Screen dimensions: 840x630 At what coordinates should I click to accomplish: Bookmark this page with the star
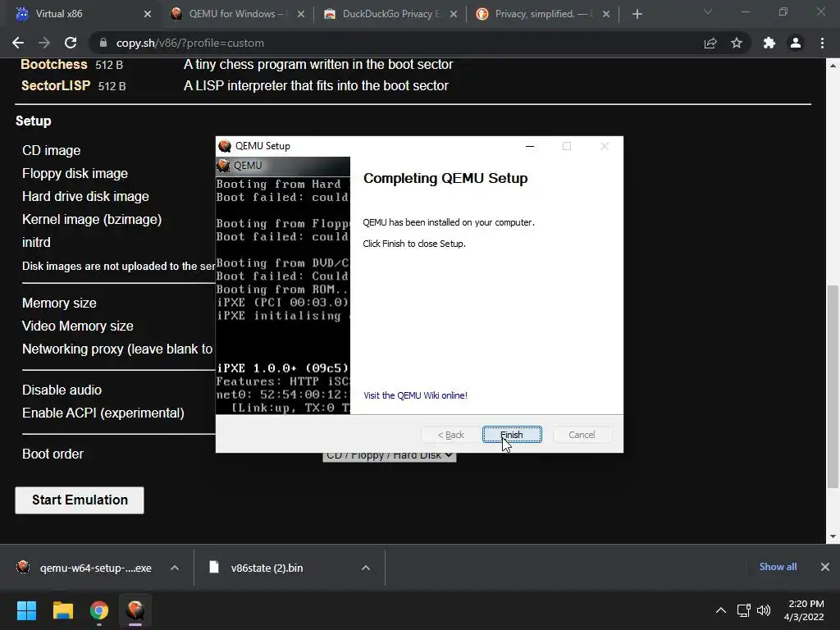tap(737, 43)
